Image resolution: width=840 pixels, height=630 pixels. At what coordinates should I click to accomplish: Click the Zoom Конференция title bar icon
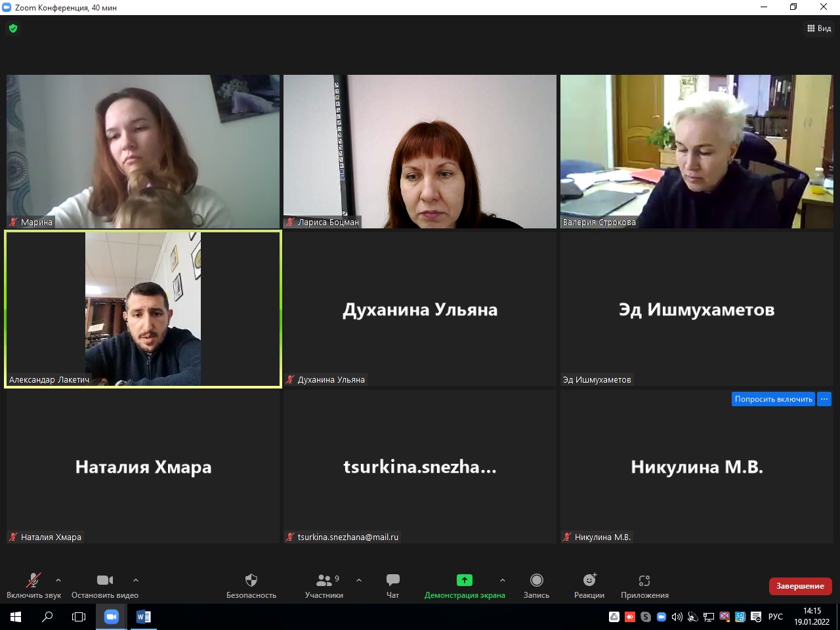click(x=7, y=7)
